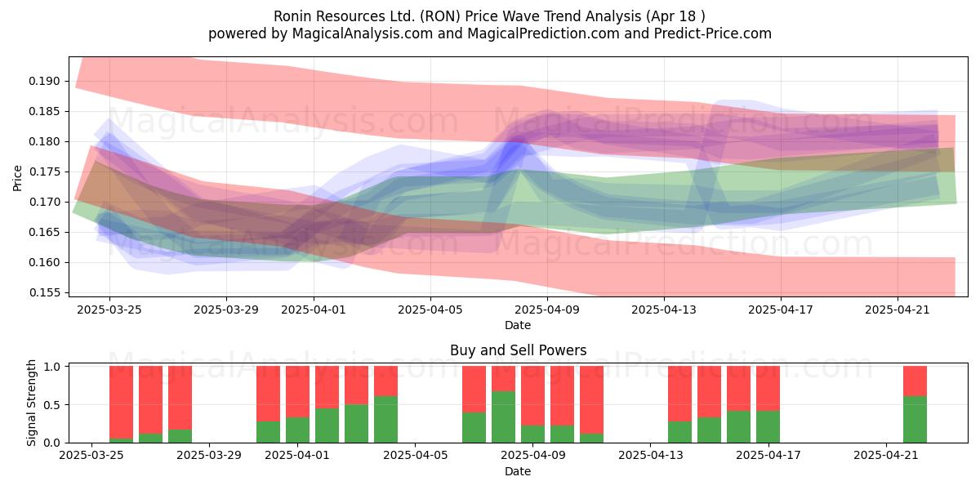Image resolution: width=980 pixels, height=490 pixels.
Task: Select the 'Signal Strength' y-axis label
Action: (x=31, y=403)
